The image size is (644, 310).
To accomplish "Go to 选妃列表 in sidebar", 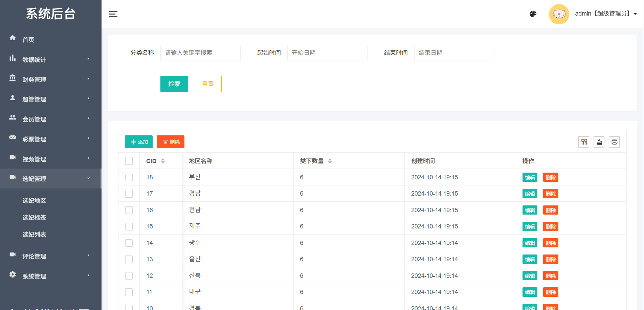I will coord(34,234).
